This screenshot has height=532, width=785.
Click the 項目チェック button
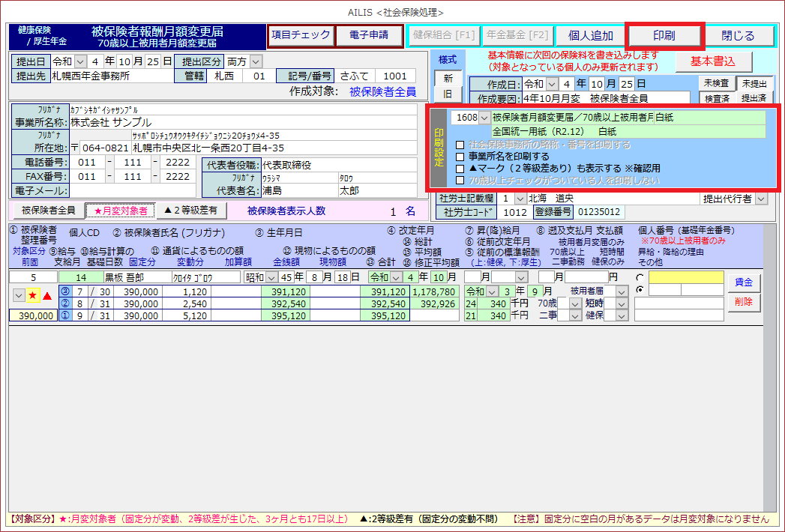[300, 35]
